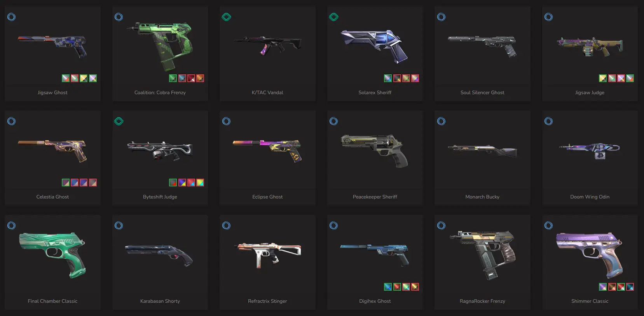Select the first variant swatch of Jigsaw Judge
This screenshot has width=644, height=316.
click(602, 78)
